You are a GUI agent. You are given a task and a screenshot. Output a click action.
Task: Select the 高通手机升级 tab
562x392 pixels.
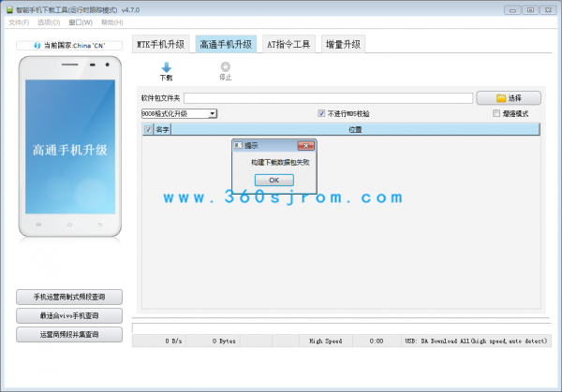(x=226, y=44)
